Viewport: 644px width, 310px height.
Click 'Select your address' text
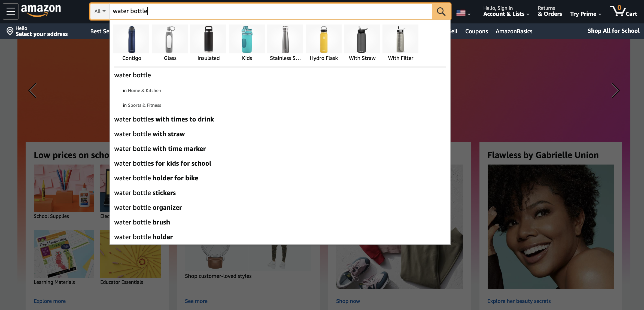point(41,34)
